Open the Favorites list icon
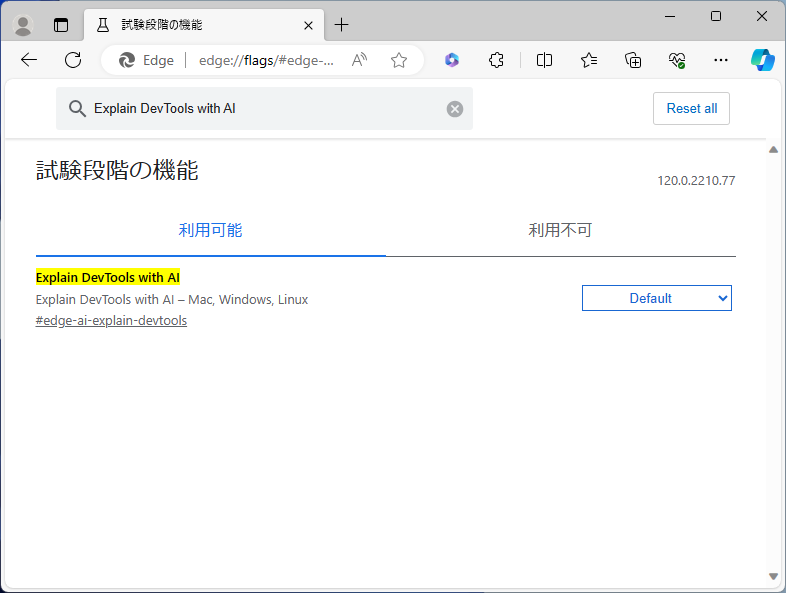This screenshot has width=786, height=593. click(x=588, y=60)
